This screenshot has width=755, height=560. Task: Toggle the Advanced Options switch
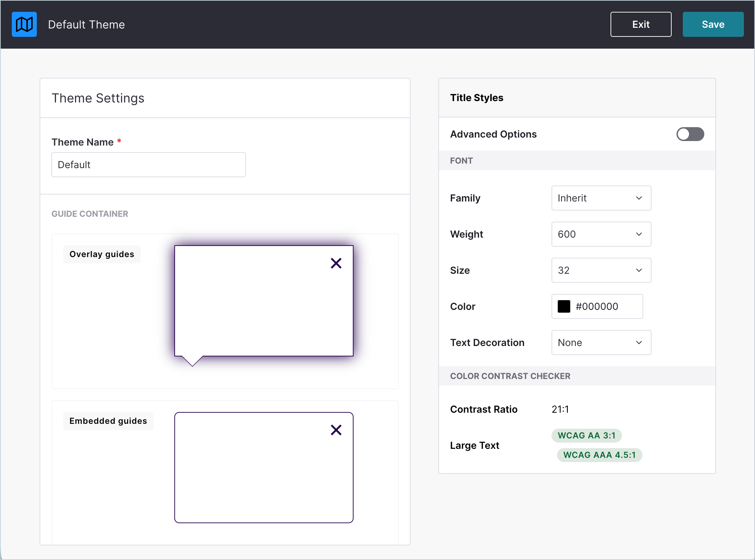690,134
